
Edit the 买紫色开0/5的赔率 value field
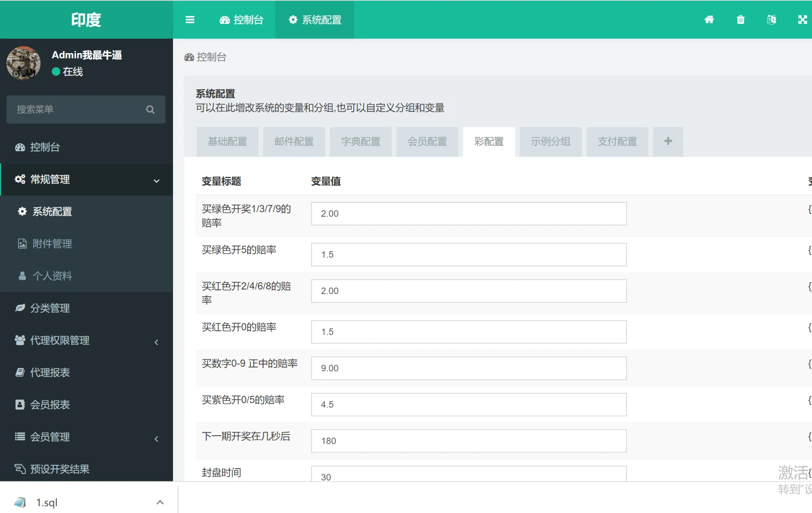[469, 404]
